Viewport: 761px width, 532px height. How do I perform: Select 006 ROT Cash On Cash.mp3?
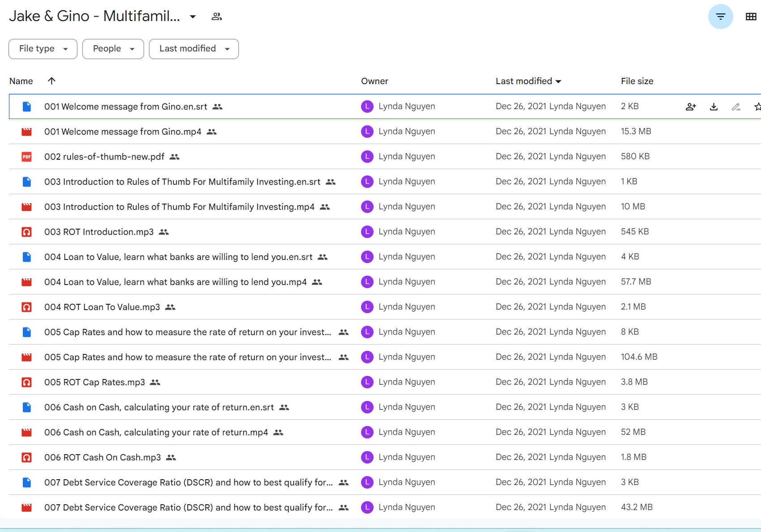click(x=102, y=457)
